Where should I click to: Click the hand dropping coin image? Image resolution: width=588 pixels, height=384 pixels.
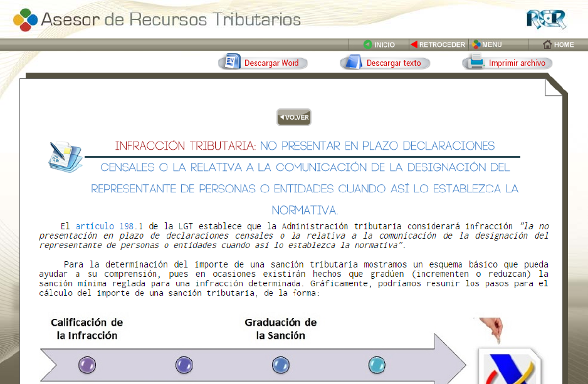(x=492, y=331)
